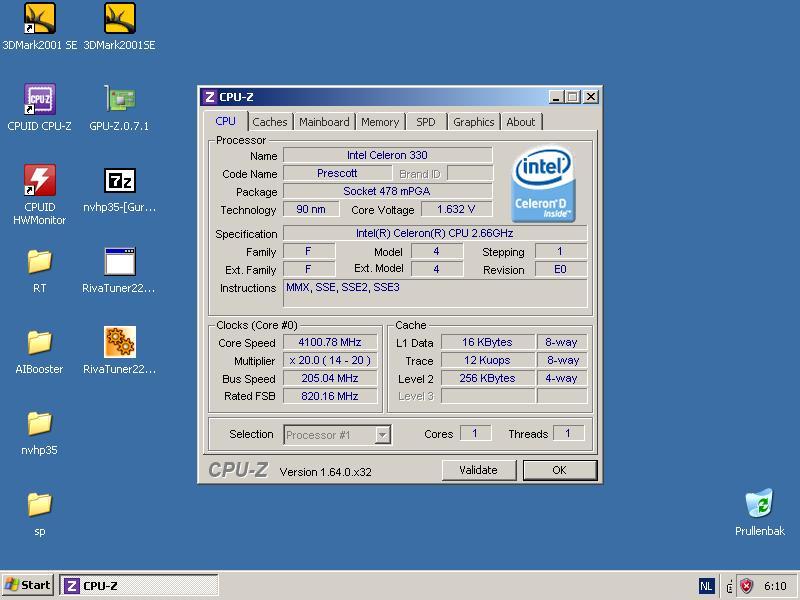Image resolution: width=800 pixels, height=600 pixels.
Task: Click the taskbar clock showing 6:10
Action: coord(776,586)
